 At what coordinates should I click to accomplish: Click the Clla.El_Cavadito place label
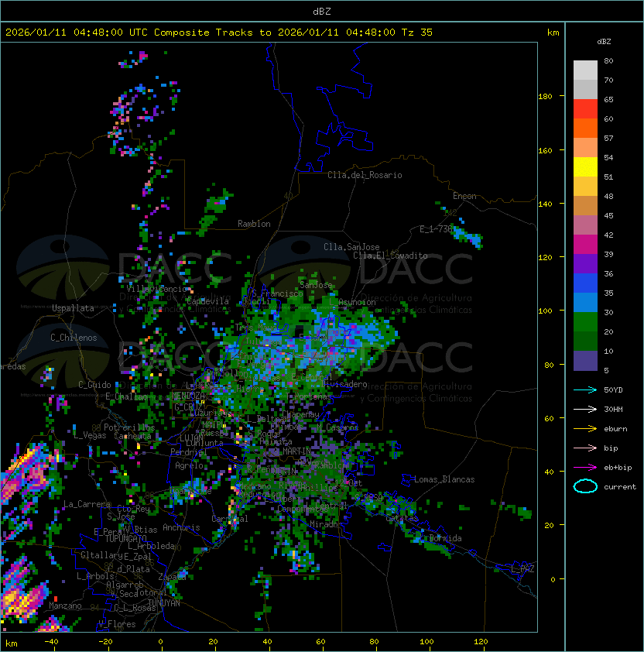tap(390, 256)
